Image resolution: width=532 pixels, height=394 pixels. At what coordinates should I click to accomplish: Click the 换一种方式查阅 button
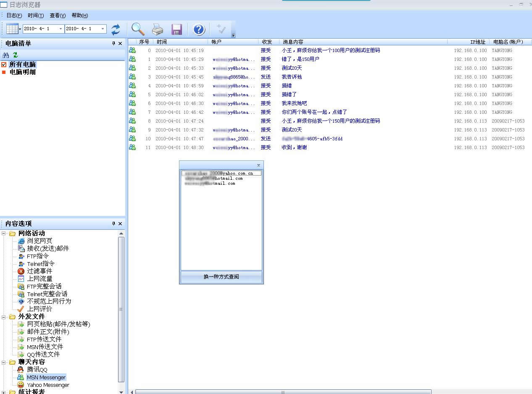pos(221,277)
